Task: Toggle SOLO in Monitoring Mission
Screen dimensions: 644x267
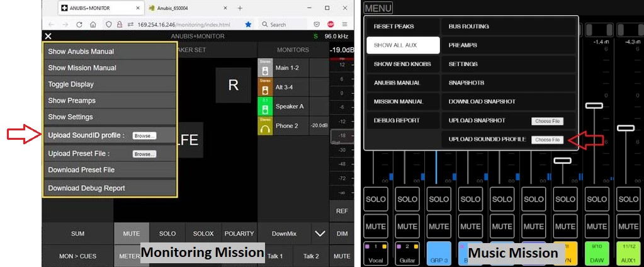Action: [167, 234]
